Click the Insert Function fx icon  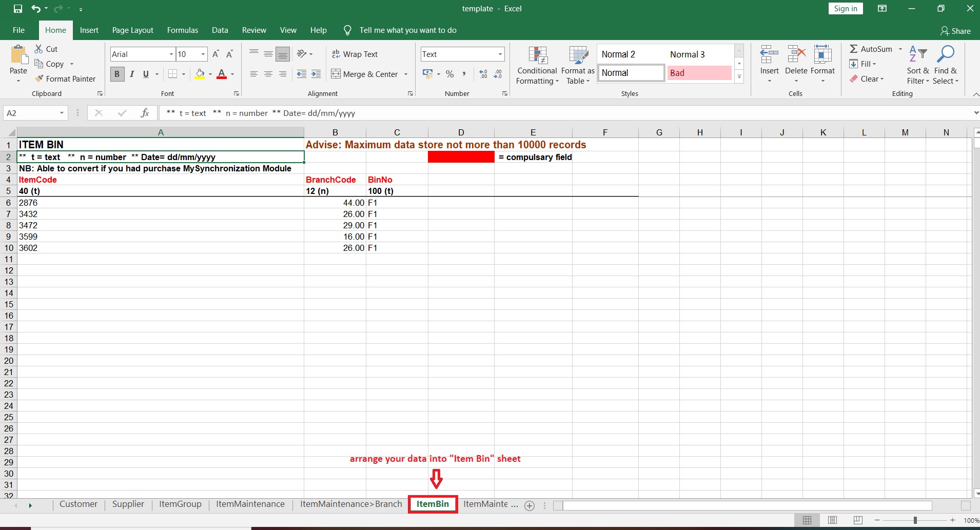[145, 113]
